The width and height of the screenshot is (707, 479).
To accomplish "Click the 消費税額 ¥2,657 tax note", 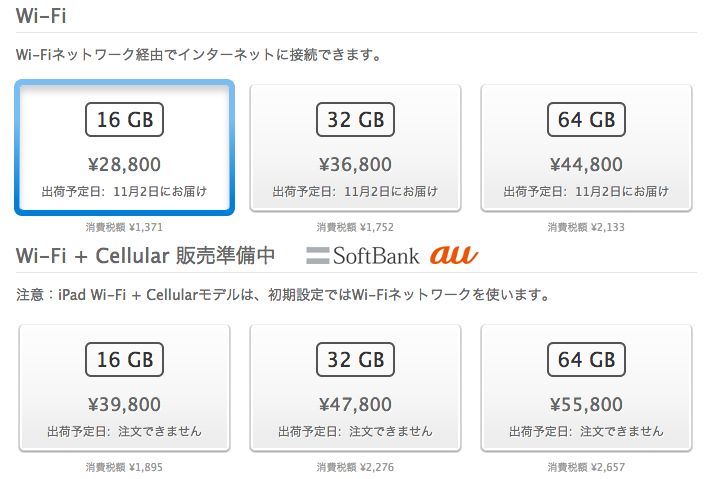I will [586, 467].
